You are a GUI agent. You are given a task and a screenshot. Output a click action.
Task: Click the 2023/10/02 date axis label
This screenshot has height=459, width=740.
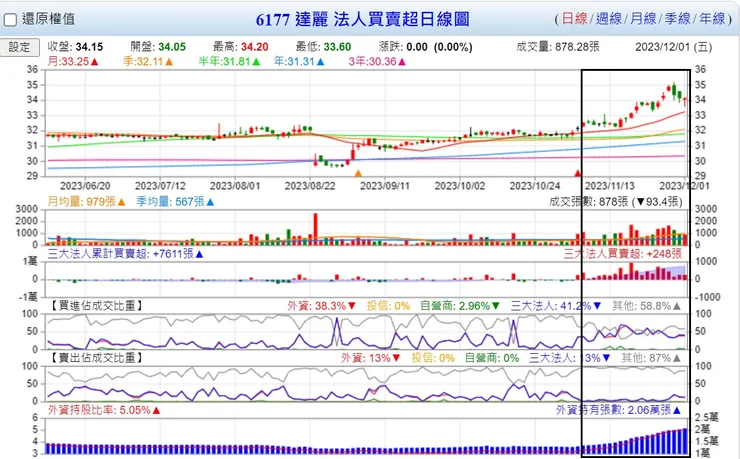tap(460, 185)
